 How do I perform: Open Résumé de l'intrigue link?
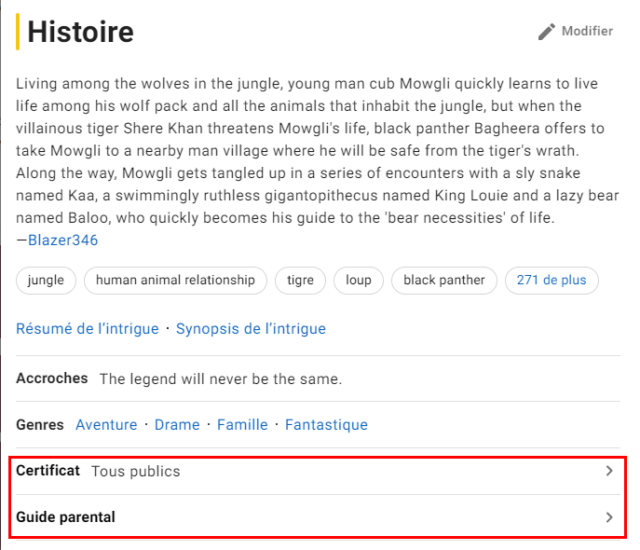(x=88, y=329)
